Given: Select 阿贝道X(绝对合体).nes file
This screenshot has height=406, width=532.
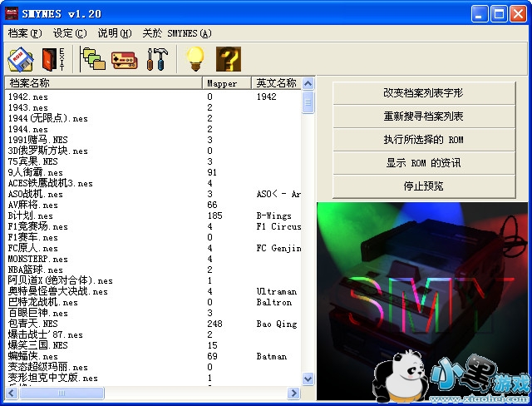Looking at the screenshot, I should (x=60, y=280).
